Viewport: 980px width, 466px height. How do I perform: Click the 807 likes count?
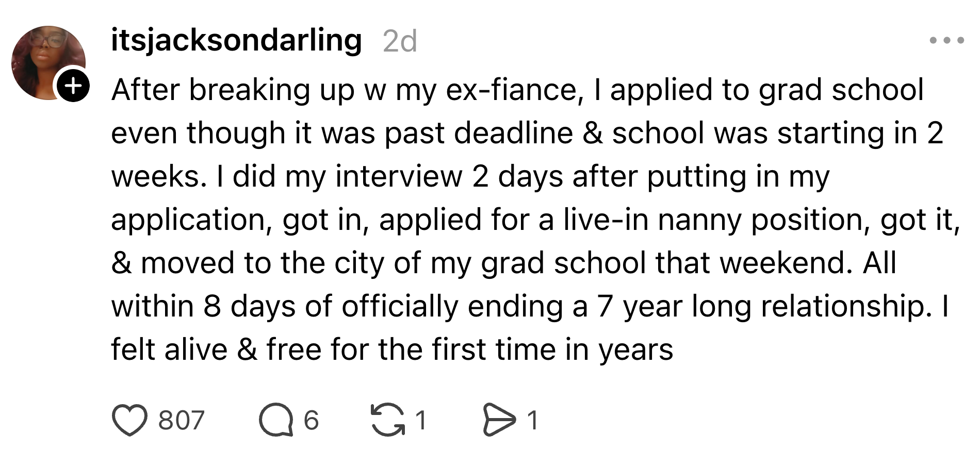(181, 420)
